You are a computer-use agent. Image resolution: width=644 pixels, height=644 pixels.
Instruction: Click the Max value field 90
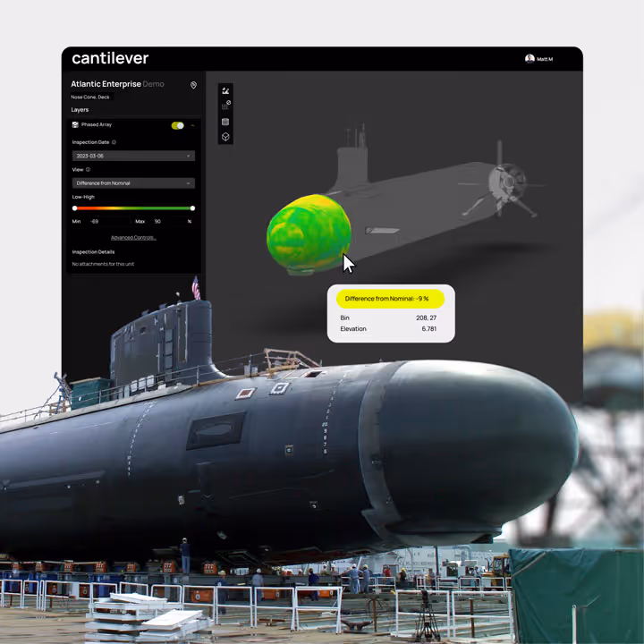(168, 222)
